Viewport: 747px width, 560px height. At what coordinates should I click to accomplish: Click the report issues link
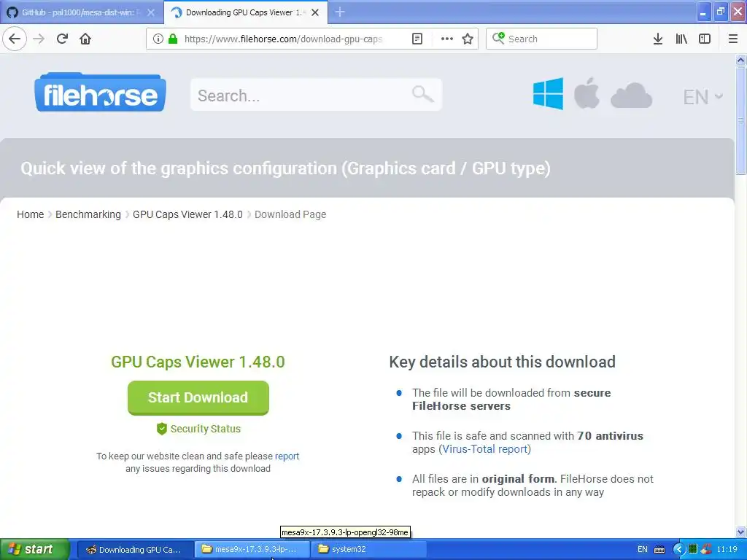pyautogui.click(x=287, y=456)
